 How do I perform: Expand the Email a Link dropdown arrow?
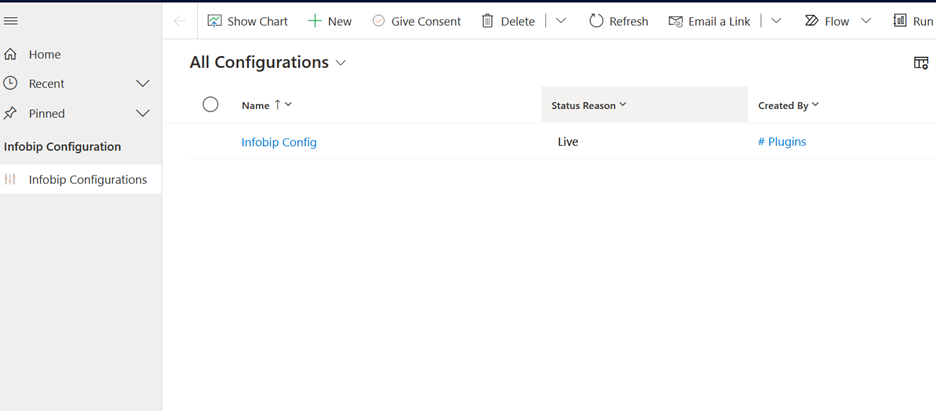[776, 21]
